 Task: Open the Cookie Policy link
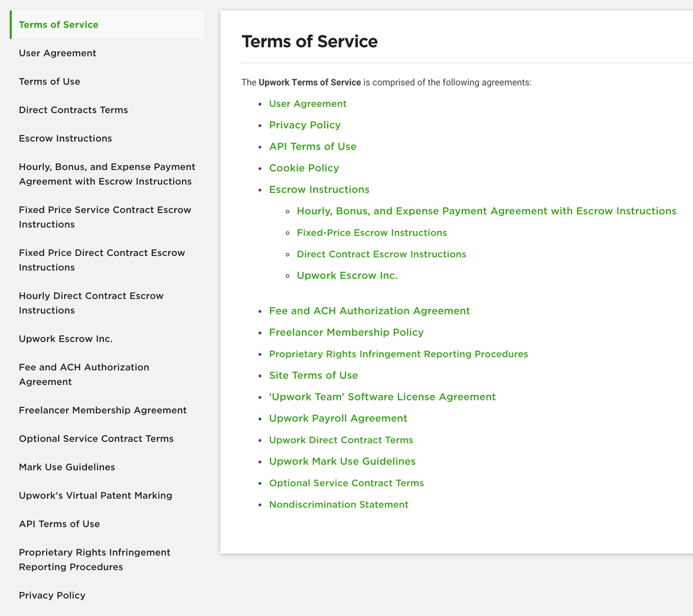pos(304,168)
